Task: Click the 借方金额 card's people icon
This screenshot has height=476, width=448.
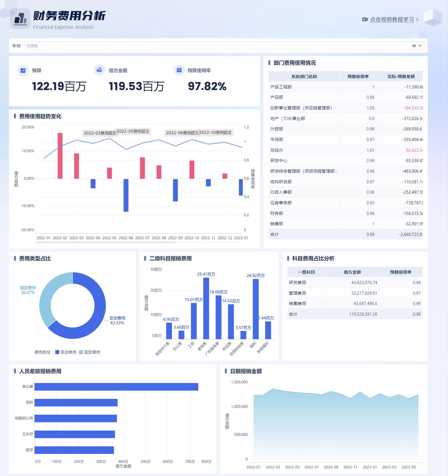Action: coord(99,70)
